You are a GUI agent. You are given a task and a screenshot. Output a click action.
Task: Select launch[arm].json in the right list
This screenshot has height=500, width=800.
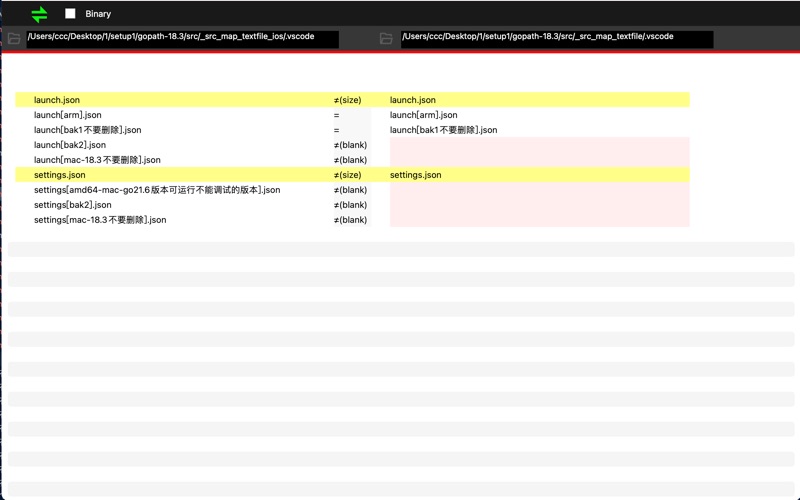pos(424,115)
